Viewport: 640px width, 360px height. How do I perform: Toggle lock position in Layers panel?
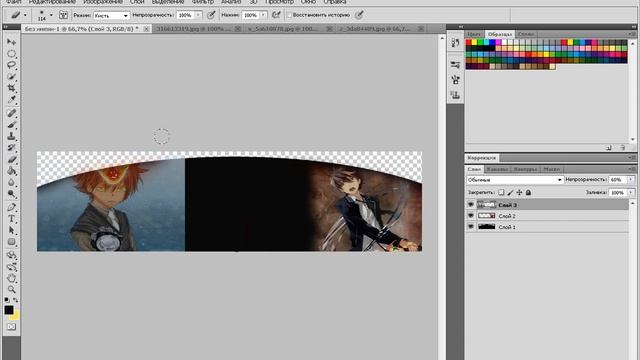(519, 192)
